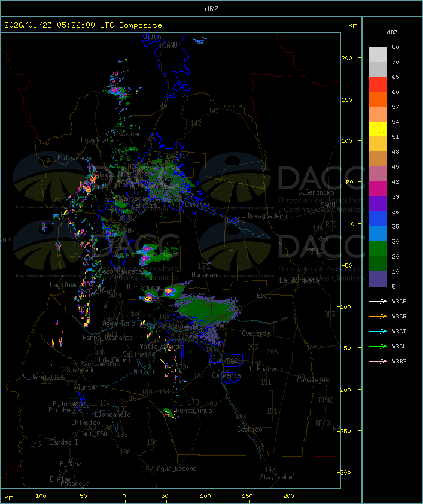Screen dimensions: 423x504
Task: Click the dBZ heading above the color legend
Action: [x=392, y=32]
